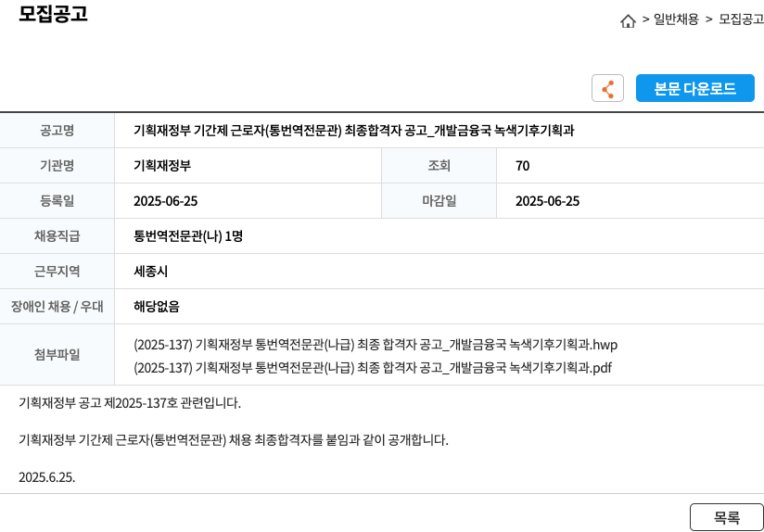Click the home icon in breadcrumb
764x532 pixels.
coord(628,20)
